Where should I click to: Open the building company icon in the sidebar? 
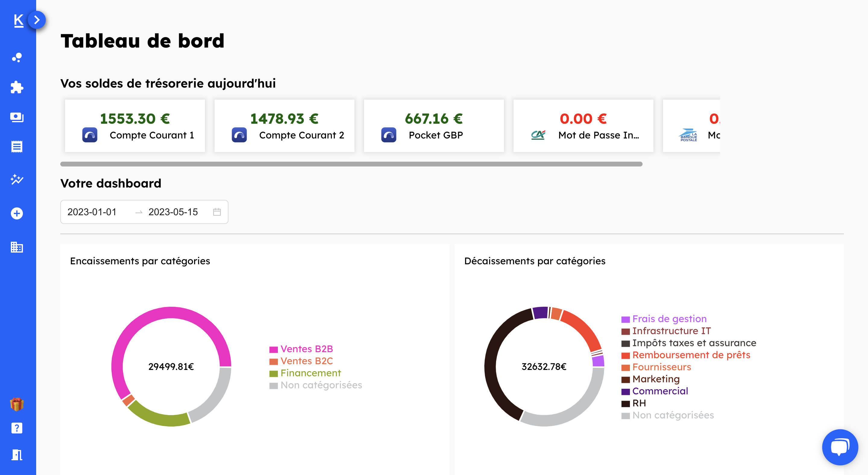pos(17,247)
